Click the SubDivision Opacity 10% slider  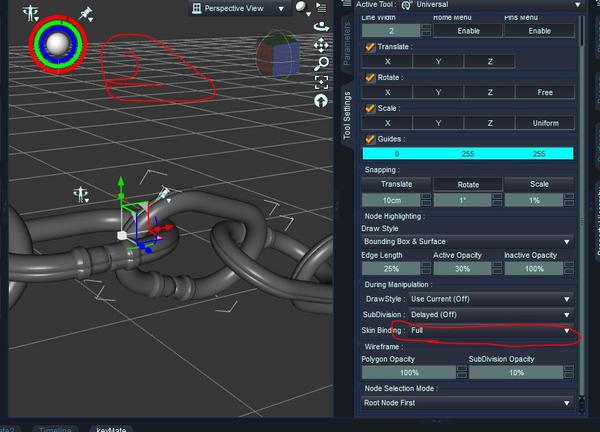516,372
